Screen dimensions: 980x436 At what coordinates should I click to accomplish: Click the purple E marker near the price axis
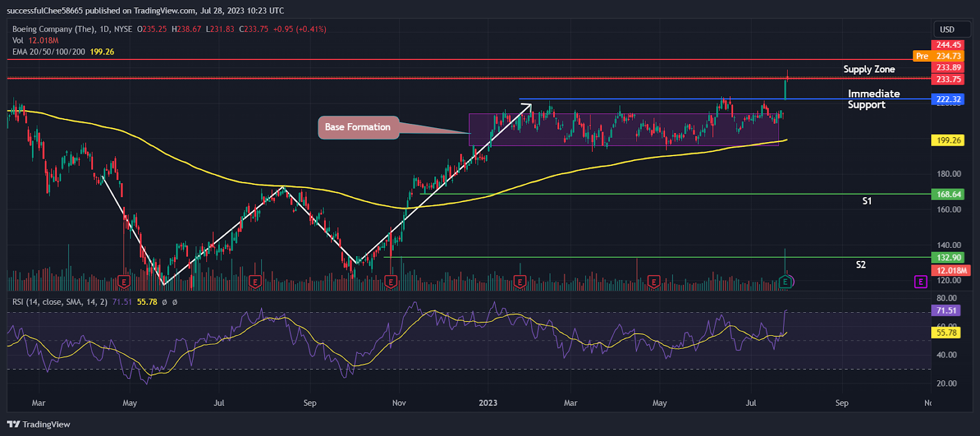click(921, 282)
